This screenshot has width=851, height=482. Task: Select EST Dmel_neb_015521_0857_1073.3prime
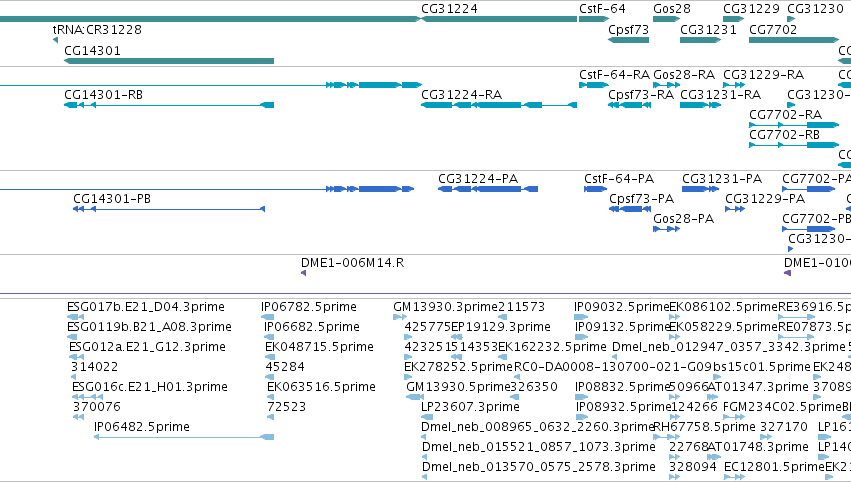coord(538,447)
